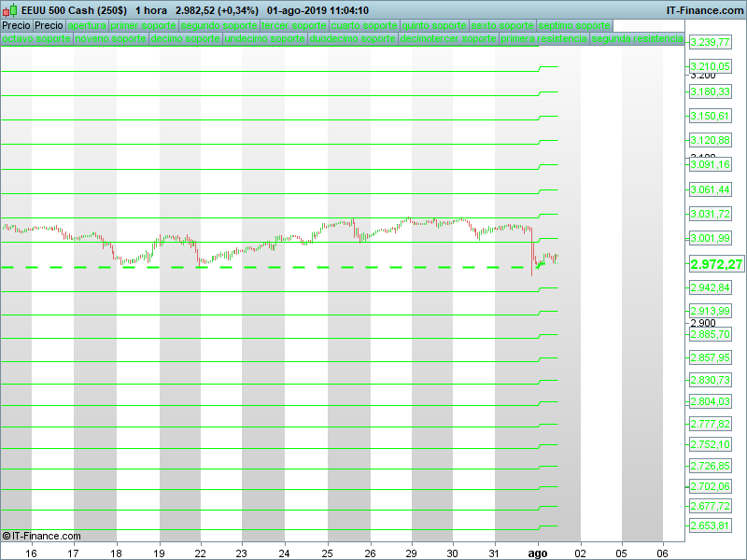Click the 'EEUU 500 Cash (250$)' title
The height and width of the screenshot is (560, 747).
(x=74, y=10)
